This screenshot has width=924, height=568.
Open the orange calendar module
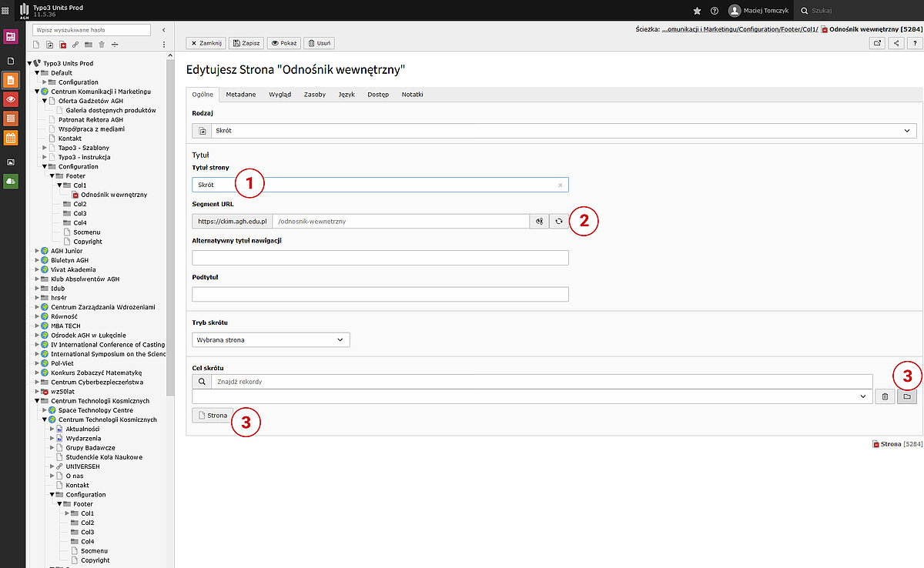click(x=11, y=139)
